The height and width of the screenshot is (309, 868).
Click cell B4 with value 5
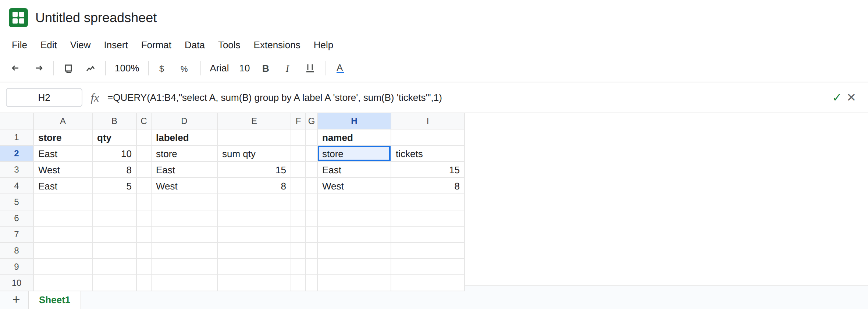point(114,186)
